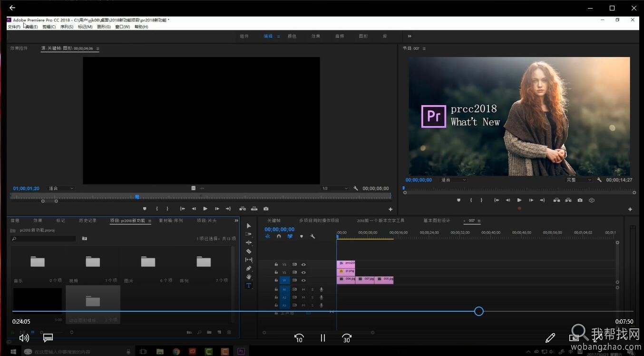Select the Ripple Edit tool

click(x=248, y=243)
